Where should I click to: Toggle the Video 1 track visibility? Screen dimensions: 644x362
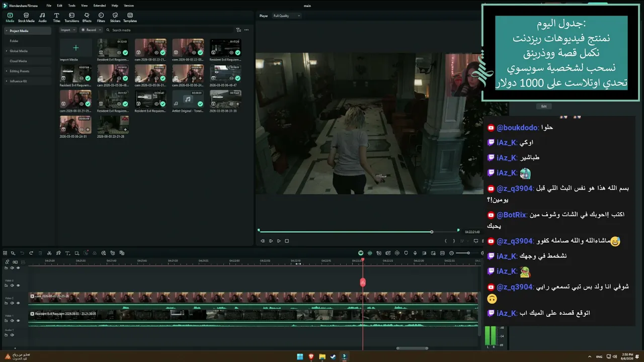click(x=18, y=321)
